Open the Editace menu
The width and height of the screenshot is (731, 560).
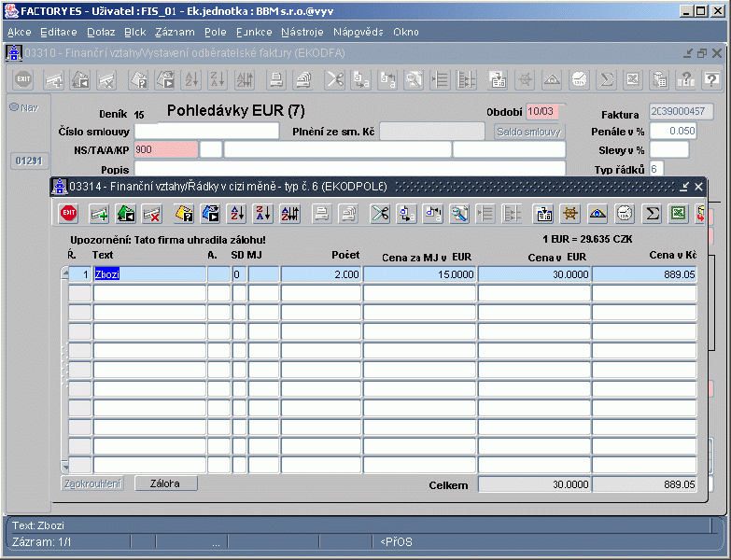point(59,32)
